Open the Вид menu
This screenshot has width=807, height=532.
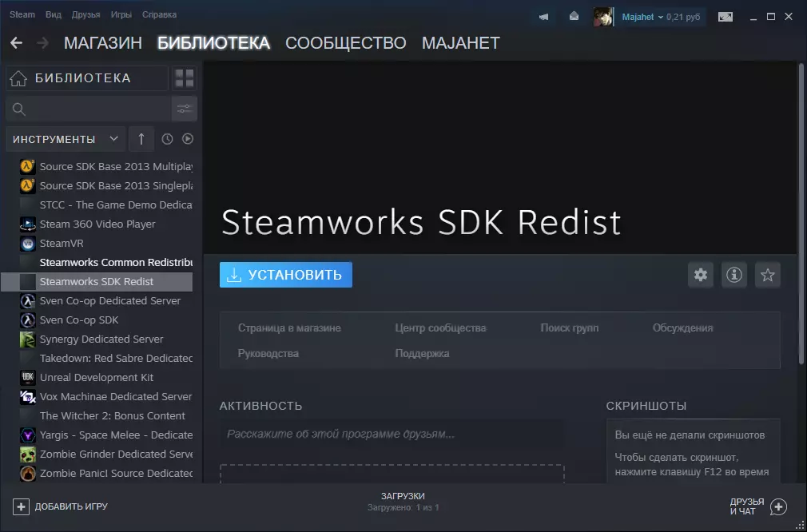(x=53, y=14)
